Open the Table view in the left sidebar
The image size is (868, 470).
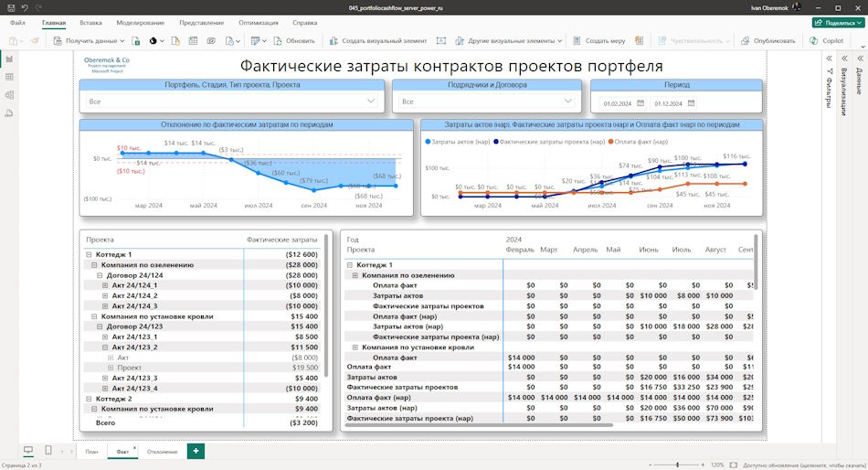pyautogui.click(x=9, y=77)
